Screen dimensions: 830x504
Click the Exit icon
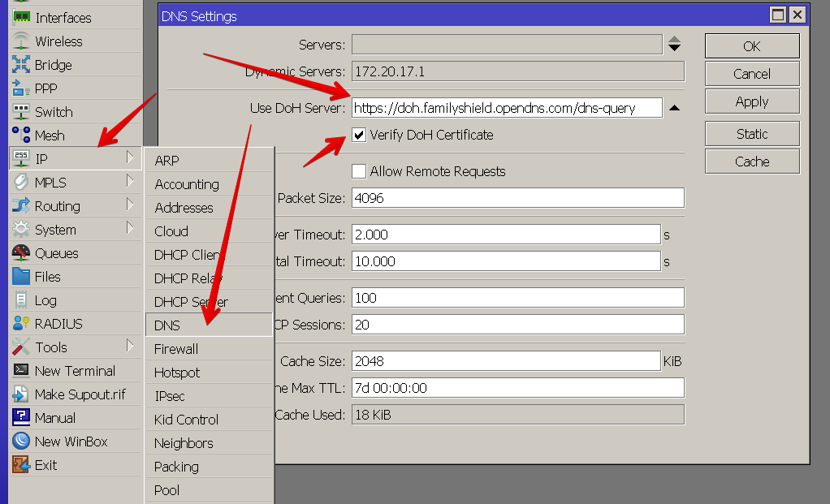pyautogui.click(x=21, y=465)
